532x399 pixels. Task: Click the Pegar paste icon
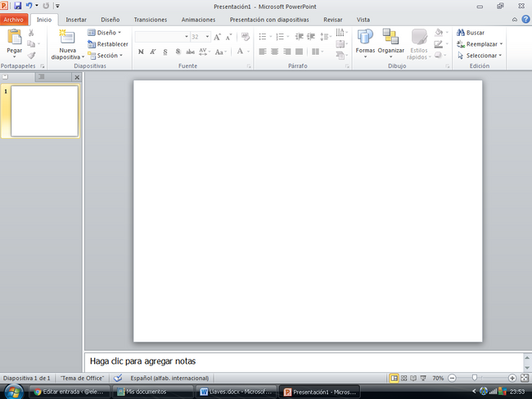pos(14,37)
